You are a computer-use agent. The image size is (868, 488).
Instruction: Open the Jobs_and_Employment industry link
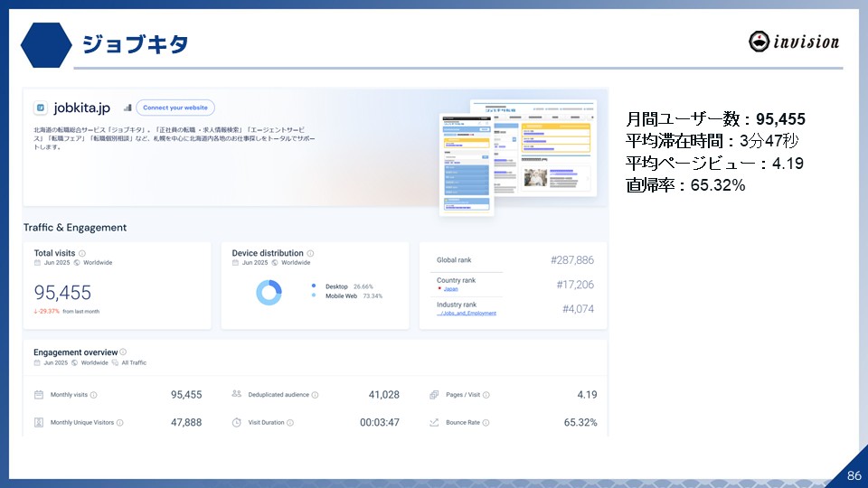pos(467,314)
